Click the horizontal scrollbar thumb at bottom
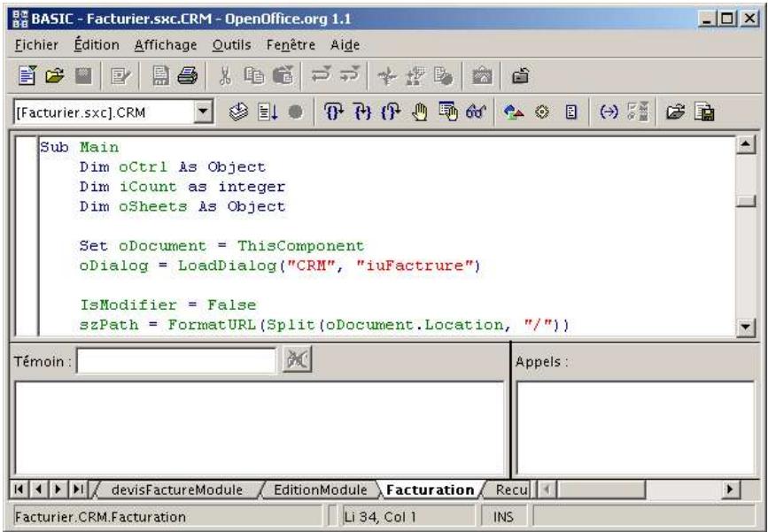Image resolution: width=768 pixels, height=532 pixels. (601, 490)
